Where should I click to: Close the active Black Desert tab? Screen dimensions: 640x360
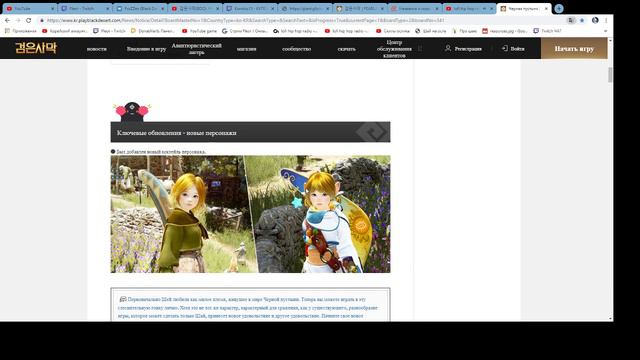[x=546, y=8]
